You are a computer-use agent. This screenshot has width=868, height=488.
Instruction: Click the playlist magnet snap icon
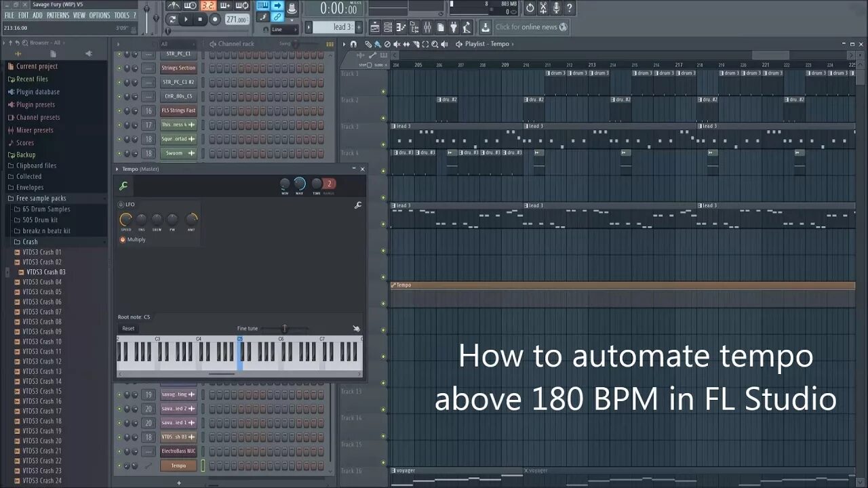[x=353, y=44]
